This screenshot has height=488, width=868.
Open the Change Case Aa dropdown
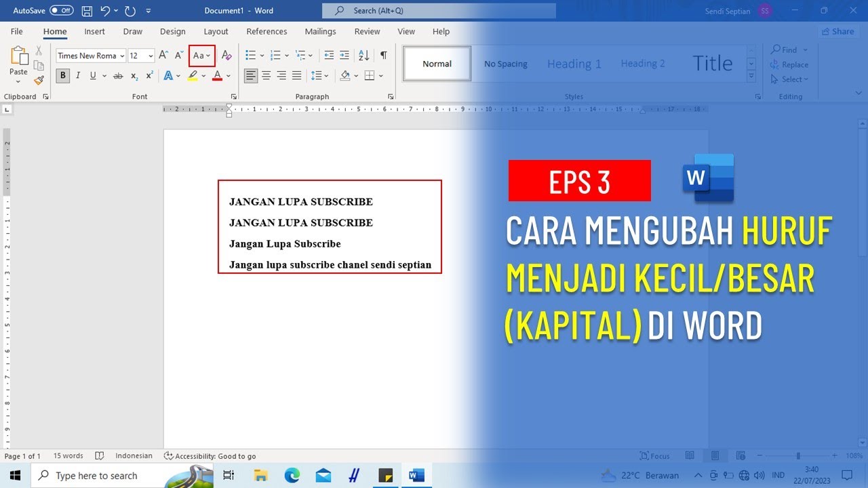point(202,56)
